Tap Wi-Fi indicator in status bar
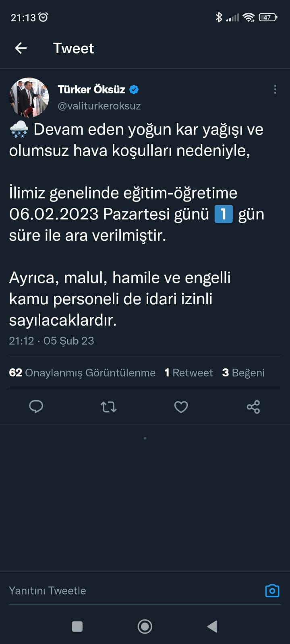The height and width of the screenshot is (644, 290). (249, 17)
